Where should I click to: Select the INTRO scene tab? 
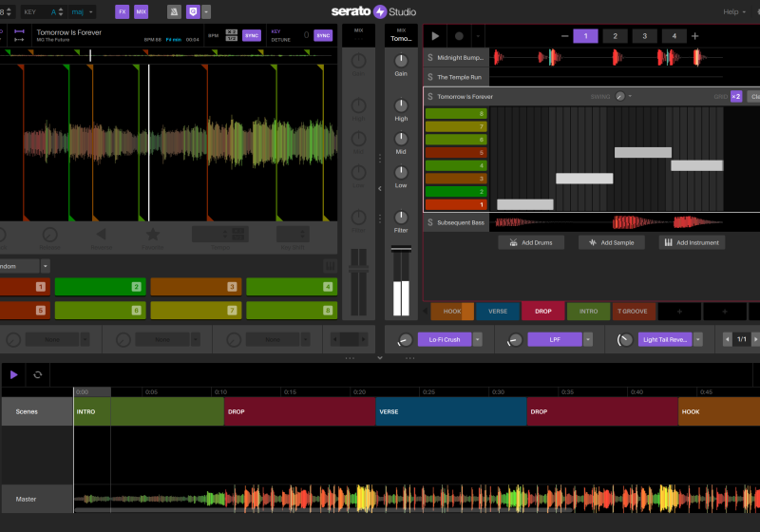(x=588, y=311)
